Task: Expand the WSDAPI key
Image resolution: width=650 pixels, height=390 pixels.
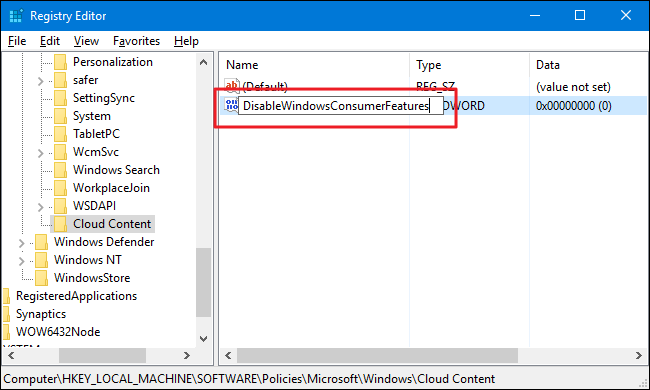Action: pyautogui.click(x=40, y=206)
